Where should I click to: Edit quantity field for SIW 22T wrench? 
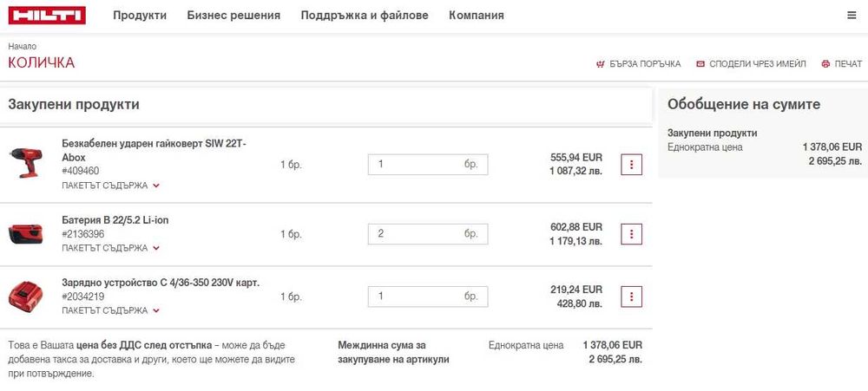[x=428, y=164]
